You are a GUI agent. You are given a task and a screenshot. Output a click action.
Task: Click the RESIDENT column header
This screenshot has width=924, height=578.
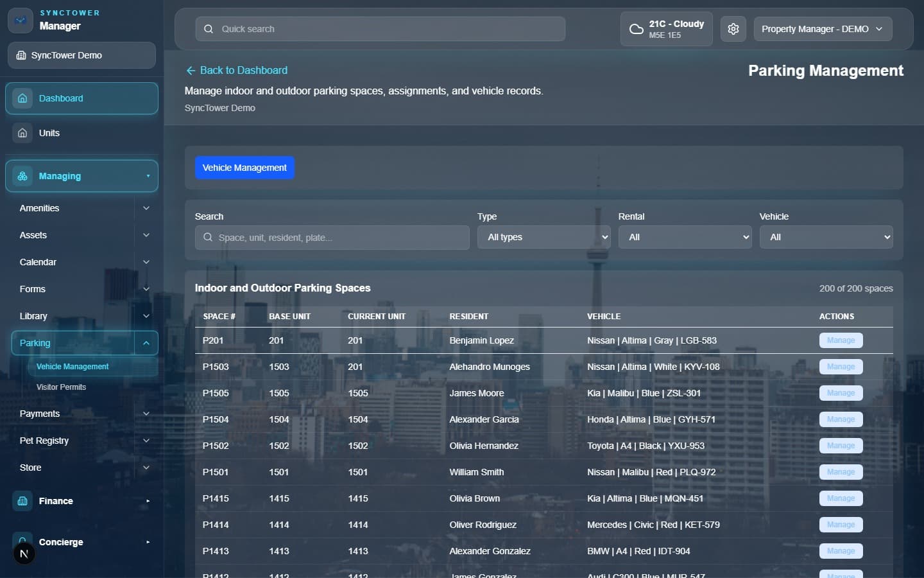pos(468,317)
